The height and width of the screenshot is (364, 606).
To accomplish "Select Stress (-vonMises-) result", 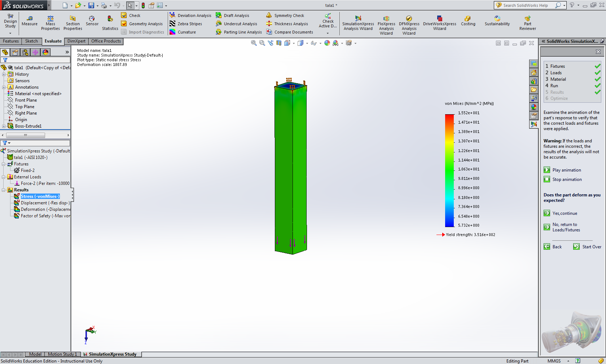I will pyautogui.click(x=40, y=196).
